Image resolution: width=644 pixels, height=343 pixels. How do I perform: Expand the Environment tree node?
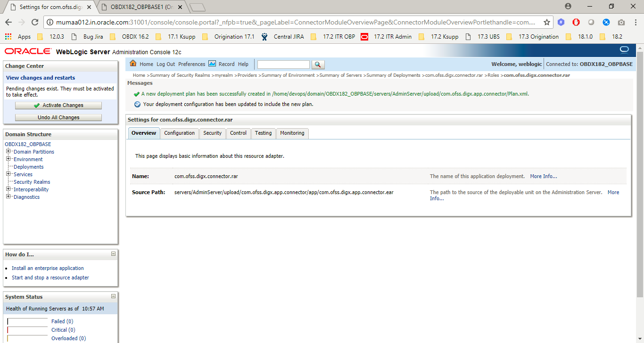pyautogui.click(x=8, y=159)
